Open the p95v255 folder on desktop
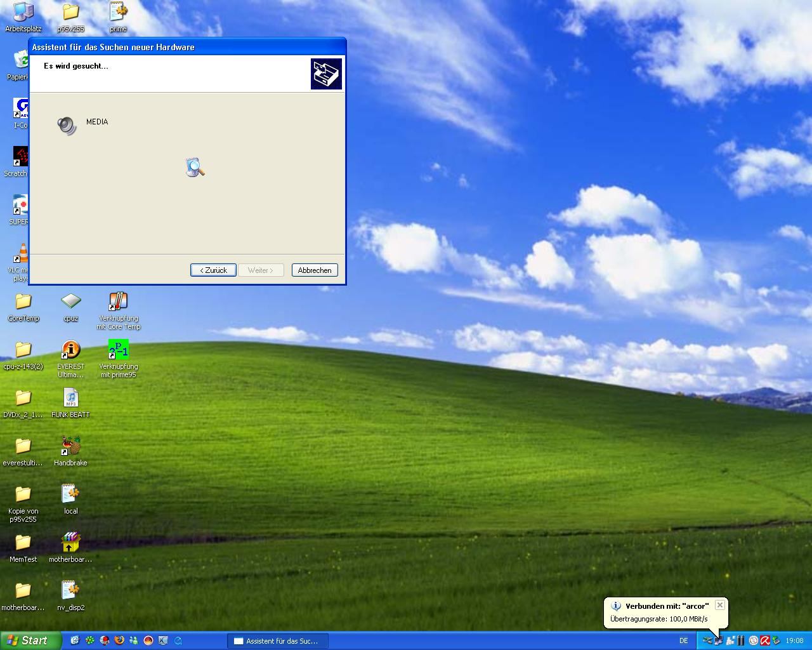Viewport: 812px width, 650px height. point(70,17)
